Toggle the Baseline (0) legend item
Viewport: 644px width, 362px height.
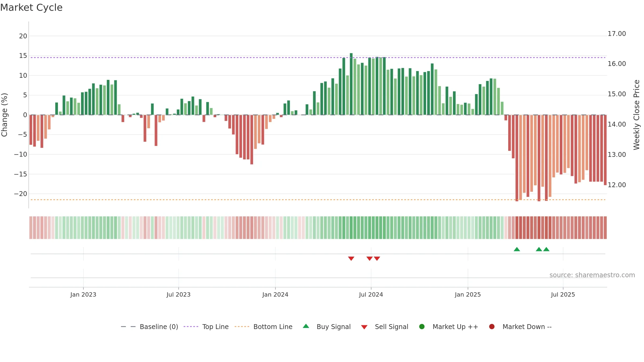(x=149, y=327)
